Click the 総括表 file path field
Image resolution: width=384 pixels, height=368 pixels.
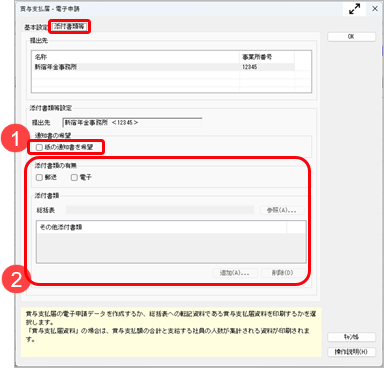coord(160,210)
